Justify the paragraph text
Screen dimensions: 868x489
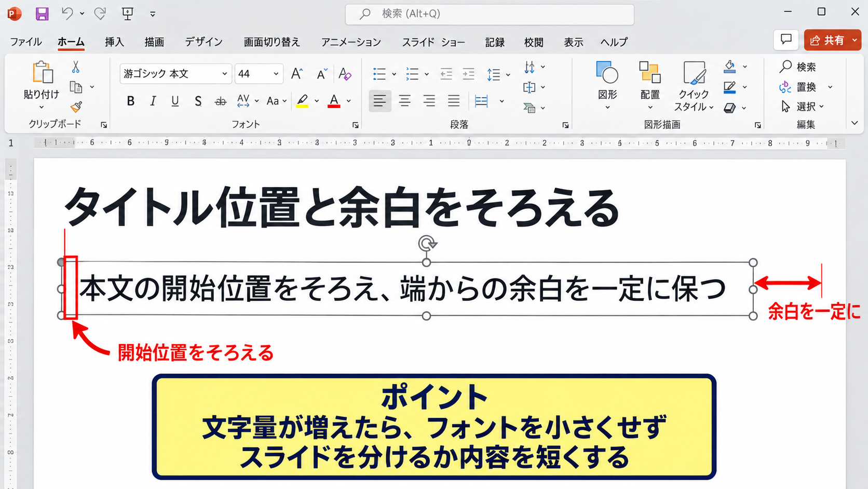[454, 101]
